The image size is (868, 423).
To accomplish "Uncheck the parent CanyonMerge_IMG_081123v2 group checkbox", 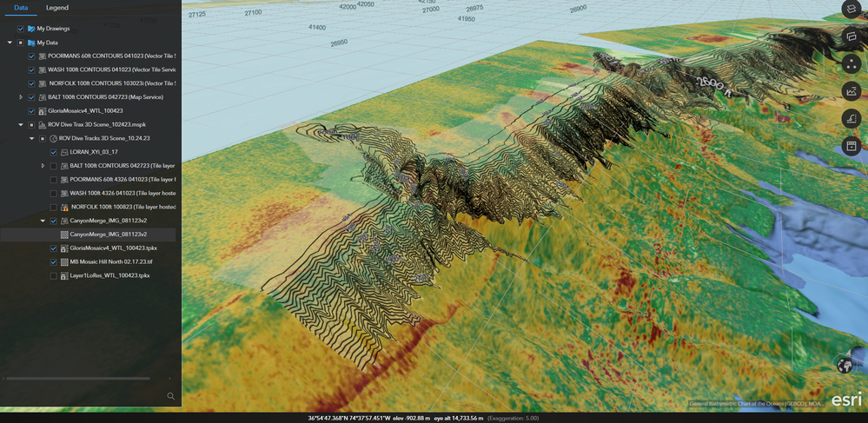I will coord(54,221).
